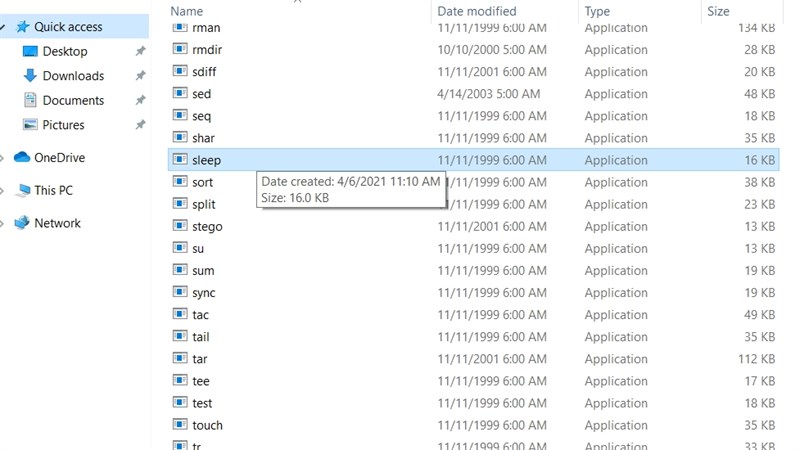The width and height of the screenshot is (800, 450).
Task: Click the 49 KB size of tac
Action: [759, 315]
